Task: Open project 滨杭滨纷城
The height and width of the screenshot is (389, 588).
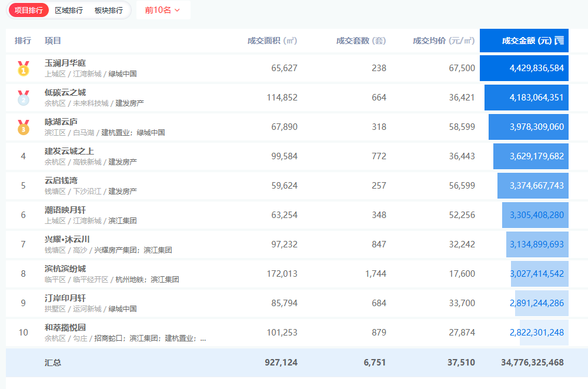Action: (65, 269)
